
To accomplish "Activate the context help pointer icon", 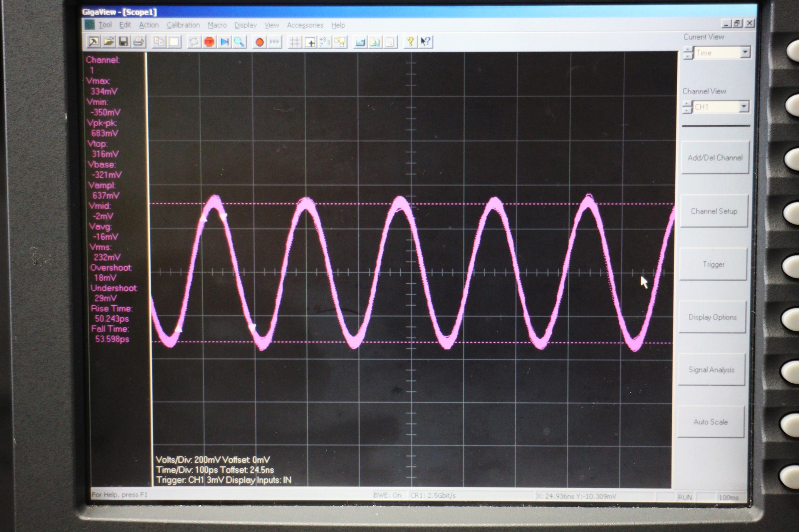I will pos(425,42).
